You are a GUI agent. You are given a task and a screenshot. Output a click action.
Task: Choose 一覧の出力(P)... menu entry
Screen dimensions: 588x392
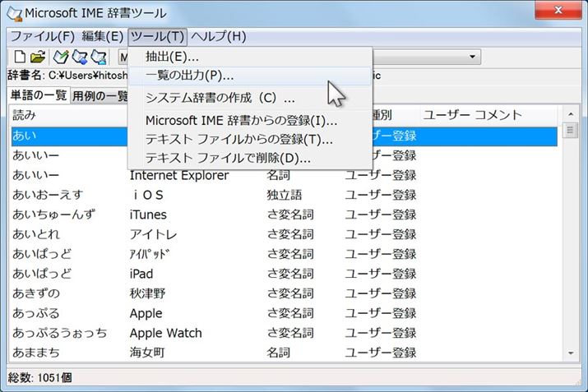point(250,76)
